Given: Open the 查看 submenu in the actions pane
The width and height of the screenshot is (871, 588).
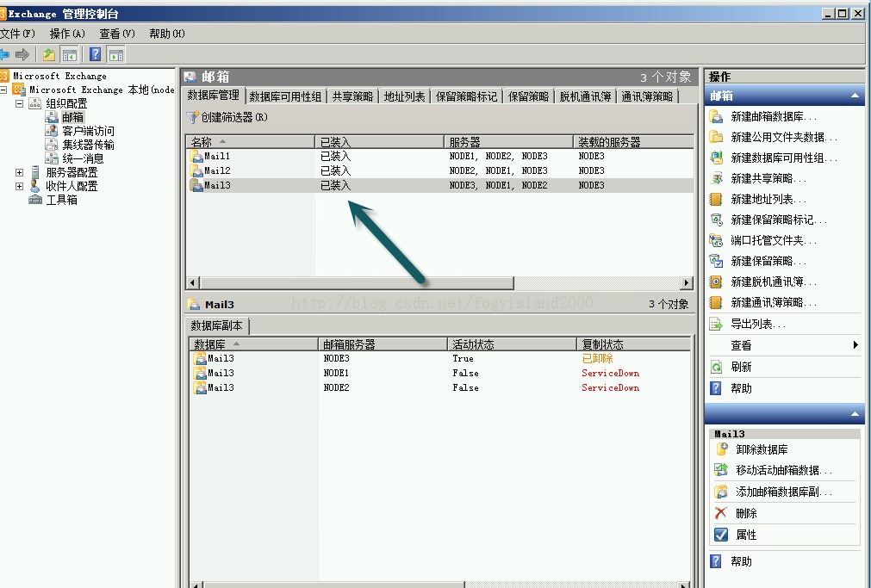Looking at the screenshot, I should click(785, 345).
